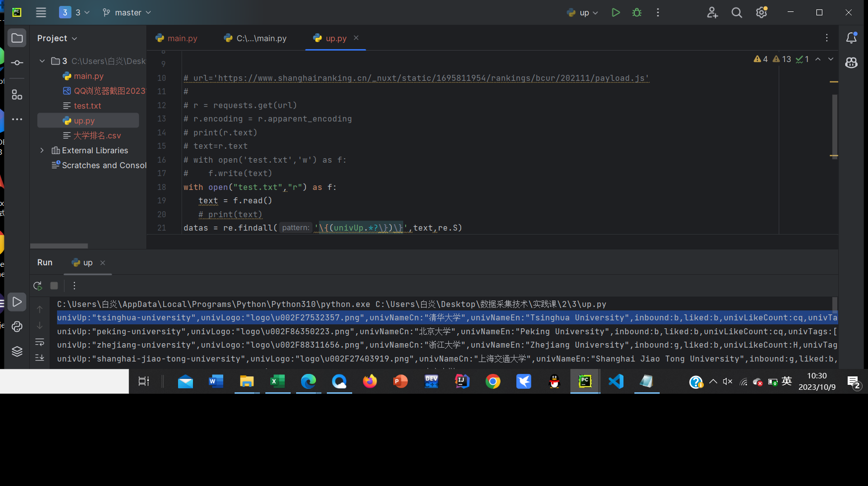868x486 pixels.
Task: Start debugging with the bug icon
Action: 637,12
